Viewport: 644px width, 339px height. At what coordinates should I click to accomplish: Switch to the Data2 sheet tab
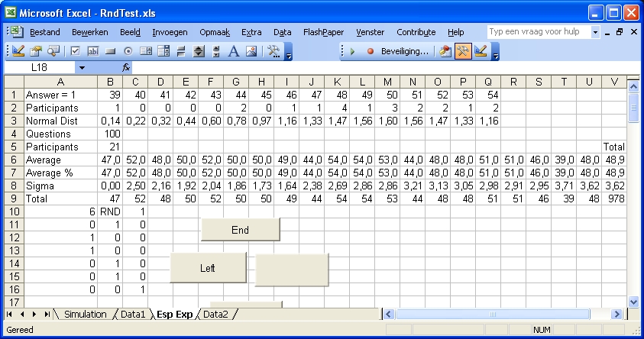[215, 315]
